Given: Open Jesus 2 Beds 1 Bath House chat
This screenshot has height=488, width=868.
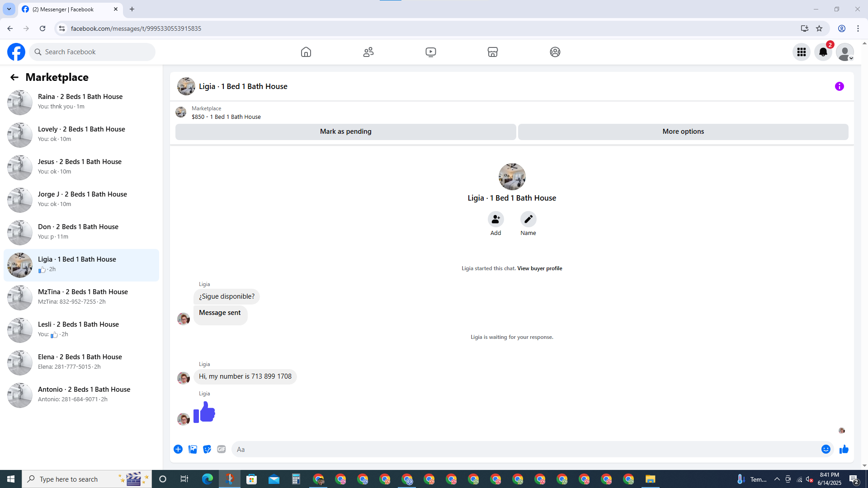Looking at the screenshot, I should pos(81,167).
